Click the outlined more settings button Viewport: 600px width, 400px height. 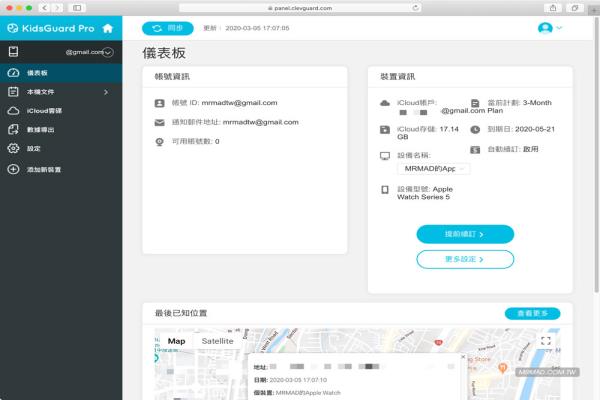tap(465, 259)
